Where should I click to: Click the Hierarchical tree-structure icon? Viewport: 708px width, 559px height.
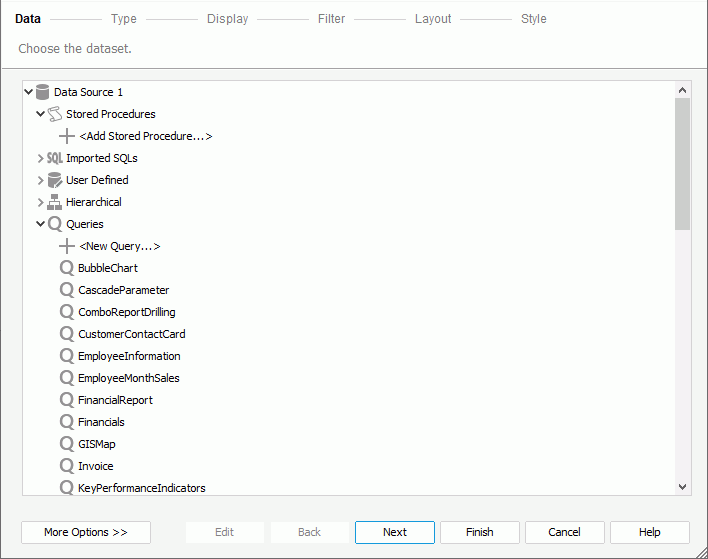[x=55, y=202]
